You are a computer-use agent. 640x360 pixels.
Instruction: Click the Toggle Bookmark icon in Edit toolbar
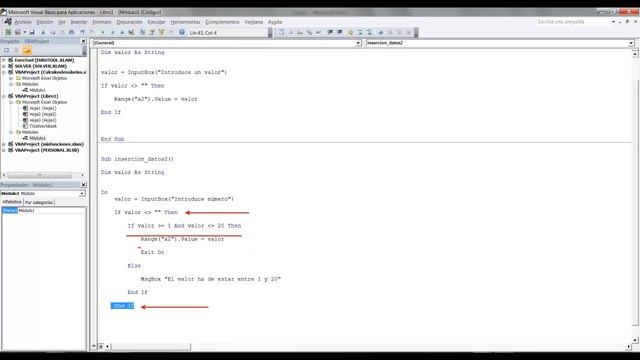pyautogui.click(x=380, y=32)
